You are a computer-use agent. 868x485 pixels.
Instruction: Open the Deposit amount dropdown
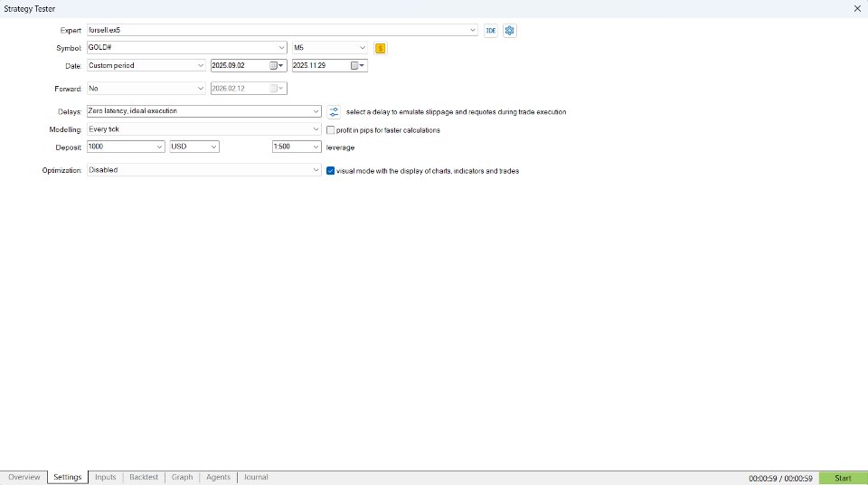(159, 147)
